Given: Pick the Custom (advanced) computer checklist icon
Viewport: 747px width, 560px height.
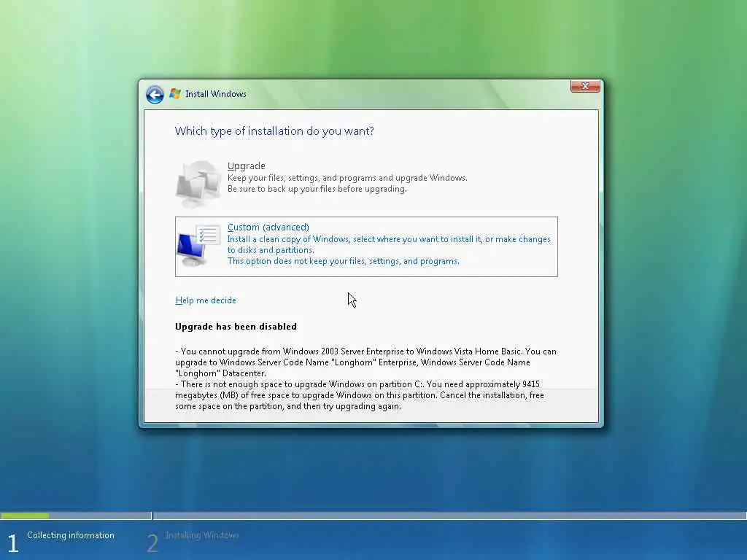Looking at the screenshot, I should click(x=198, y=246).
